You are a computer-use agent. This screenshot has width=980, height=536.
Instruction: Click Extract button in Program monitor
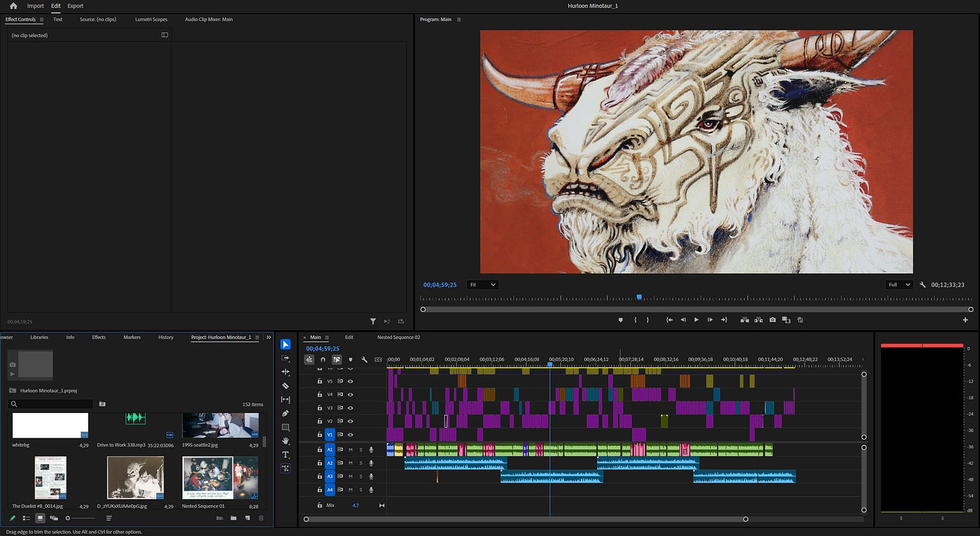[x=759, y=320]
